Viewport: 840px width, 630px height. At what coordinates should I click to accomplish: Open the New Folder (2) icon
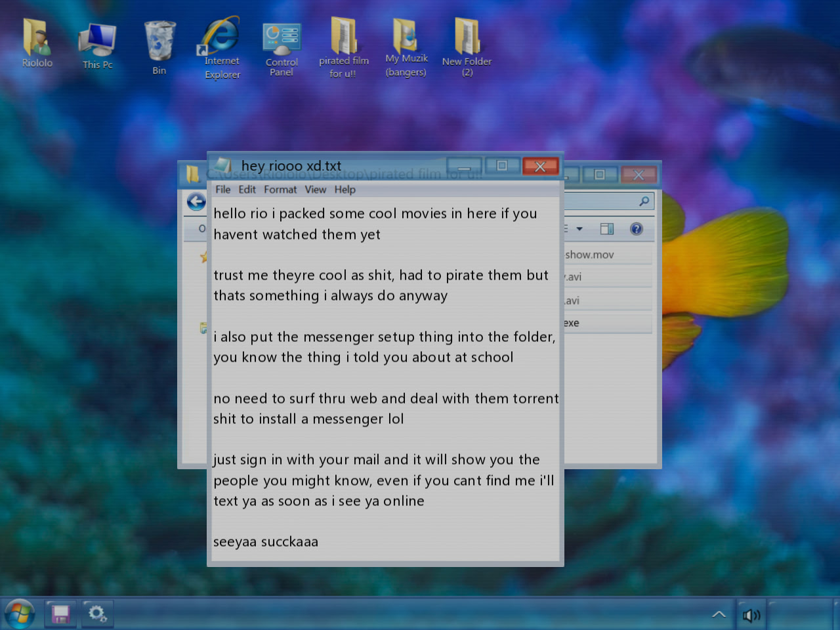467,46
